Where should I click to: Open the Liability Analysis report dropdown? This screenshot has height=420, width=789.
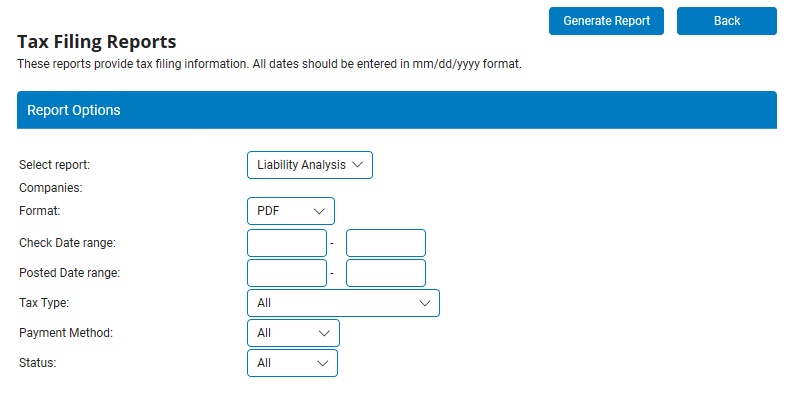coord(309,165)
